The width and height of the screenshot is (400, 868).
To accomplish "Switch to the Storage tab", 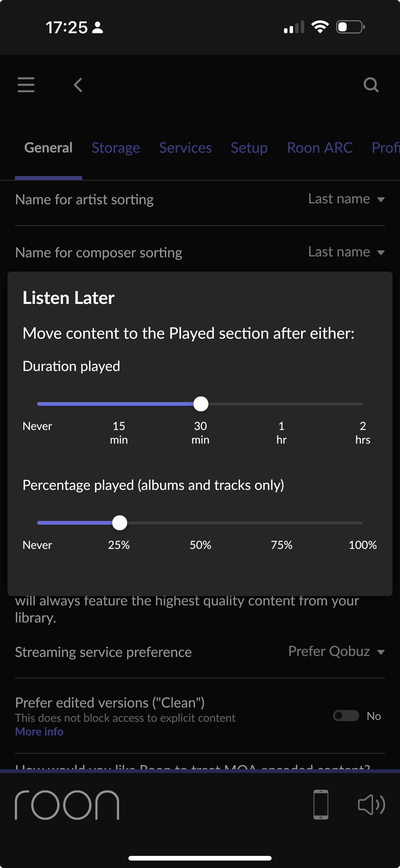I will click(x=116, y=148).
